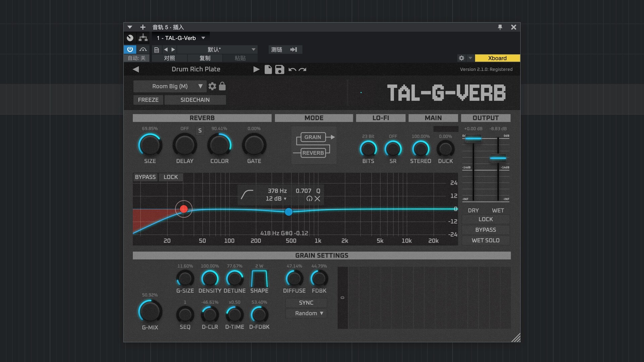Click the lock icon beside Room Big
The image size is (644, 362).
(222, 86)
